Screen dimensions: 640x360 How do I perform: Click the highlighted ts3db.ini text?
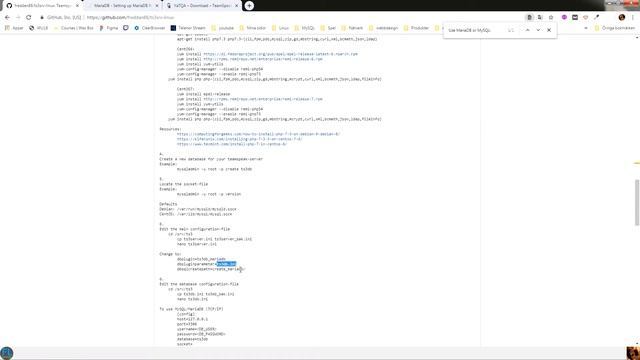click(226, 264)
